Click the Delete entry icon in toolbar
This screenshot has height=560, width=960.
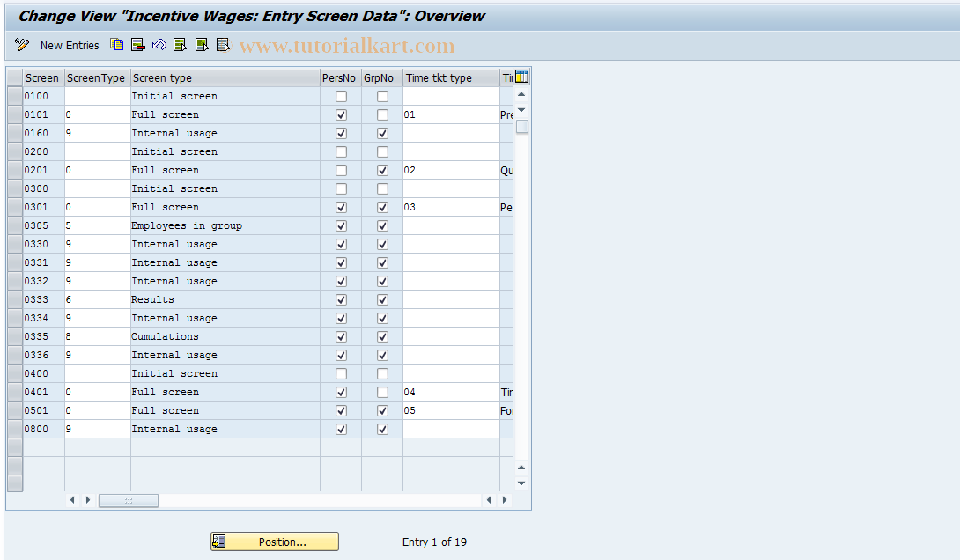click(x=137, y=45)
